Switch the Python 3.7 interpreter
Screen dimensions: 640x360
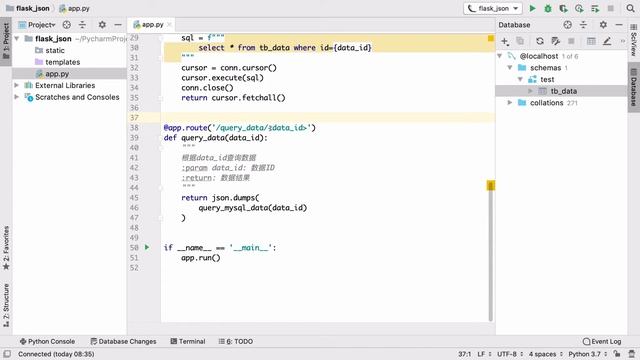(587, 354)
